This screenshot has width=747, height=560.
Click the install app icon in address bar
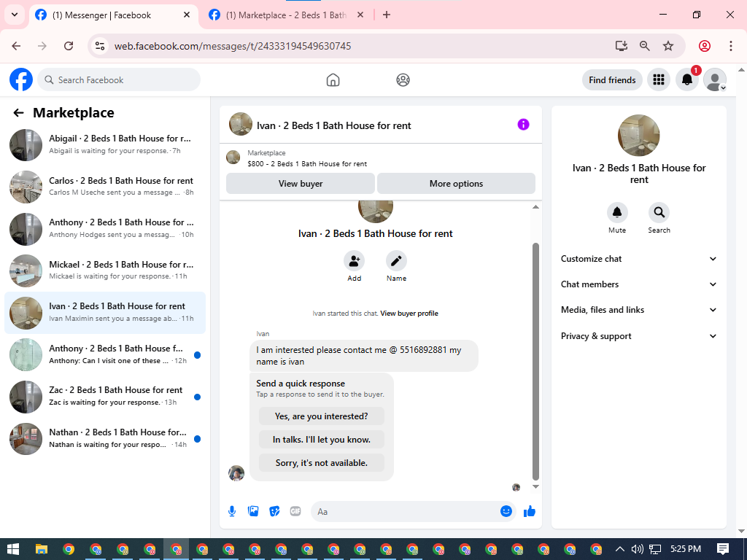(622, 46)
